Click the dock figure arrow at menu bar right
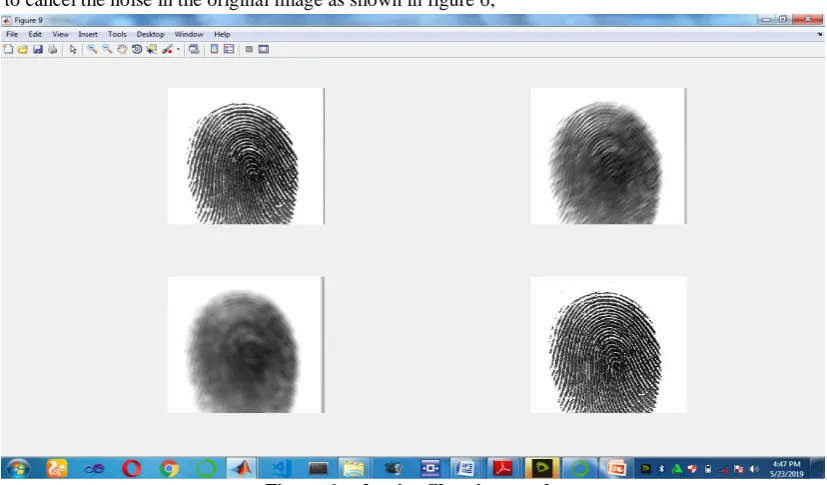Image resolution: width=827 pixels, height=485 pixels. click(820, 34)
